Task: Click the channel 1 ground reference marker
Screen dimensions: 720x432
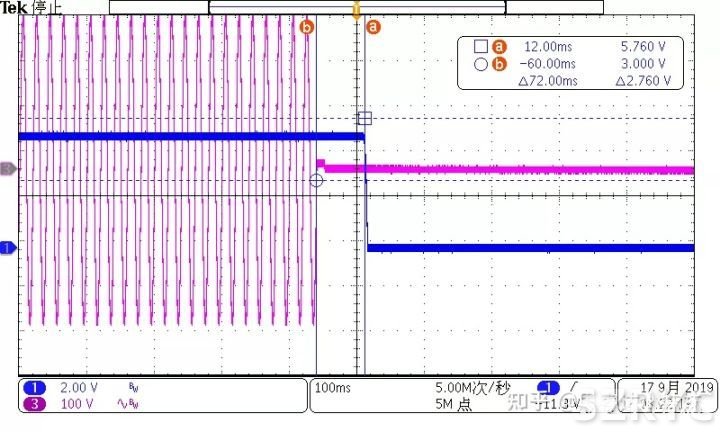Action: click(7, 247)
